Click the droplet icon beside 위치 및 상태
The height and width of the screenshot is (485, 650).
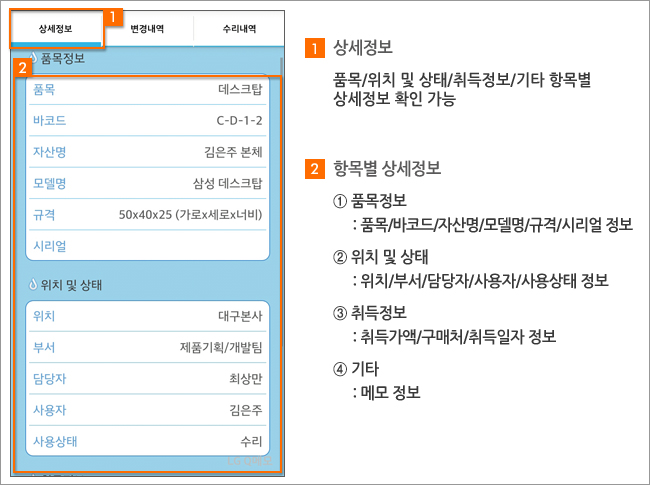click(x=33, y=285)
